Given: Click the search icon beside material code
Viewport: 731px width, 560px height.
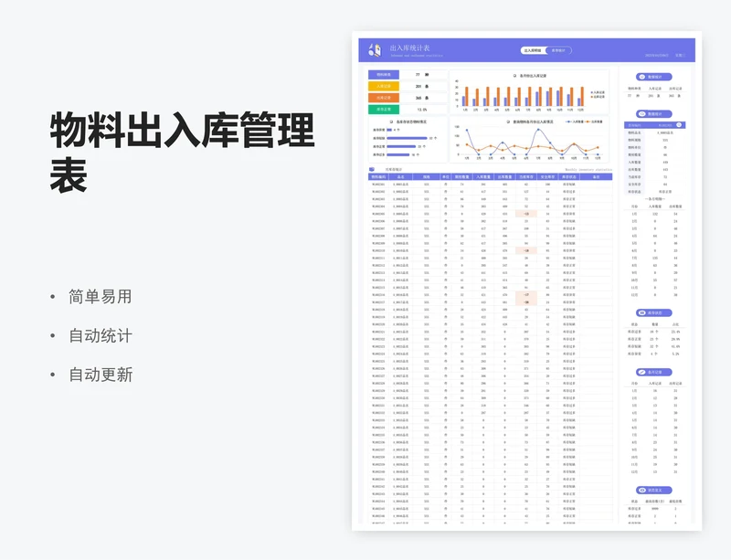Looking at the screenshot, I should click(x=678, y=125).
